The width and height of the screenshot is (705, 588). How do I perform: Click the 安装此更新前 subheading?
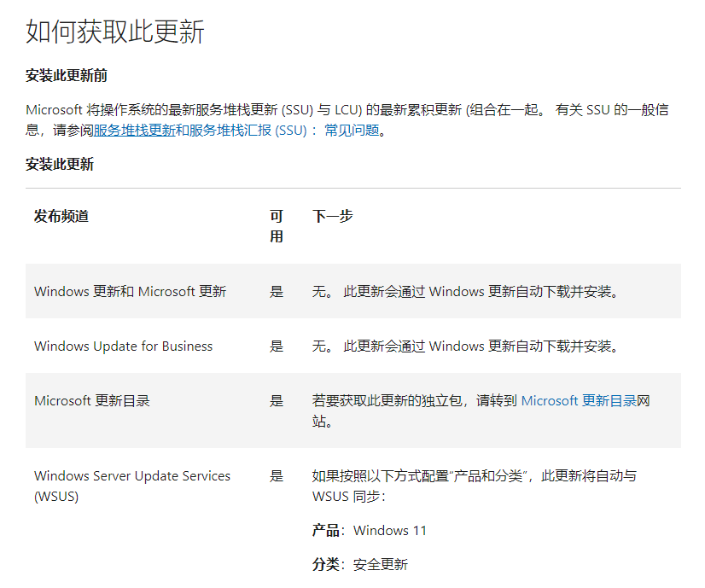coord(67,75)
